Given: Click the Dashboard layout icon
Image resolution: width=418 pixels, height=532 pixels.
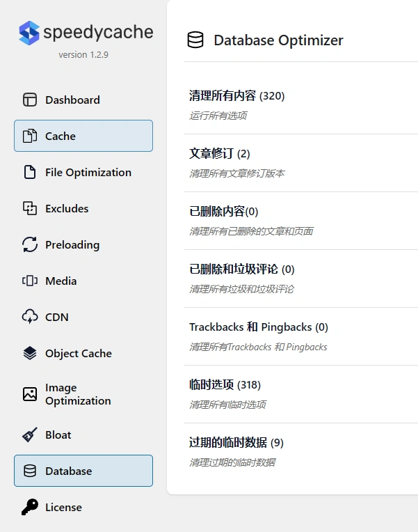Looking at the screenshot, I should click(x=30, y=100).
